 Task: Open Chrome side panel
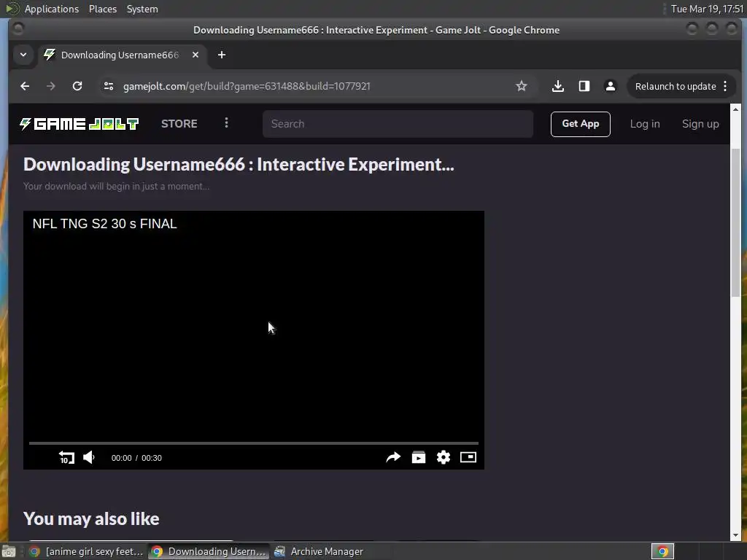click(x=584, y=86)
